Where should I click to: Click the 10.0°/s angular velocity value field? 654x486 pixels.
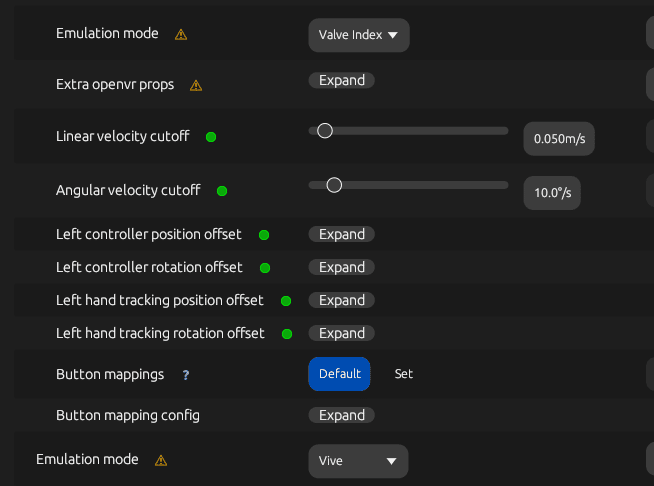552,193
